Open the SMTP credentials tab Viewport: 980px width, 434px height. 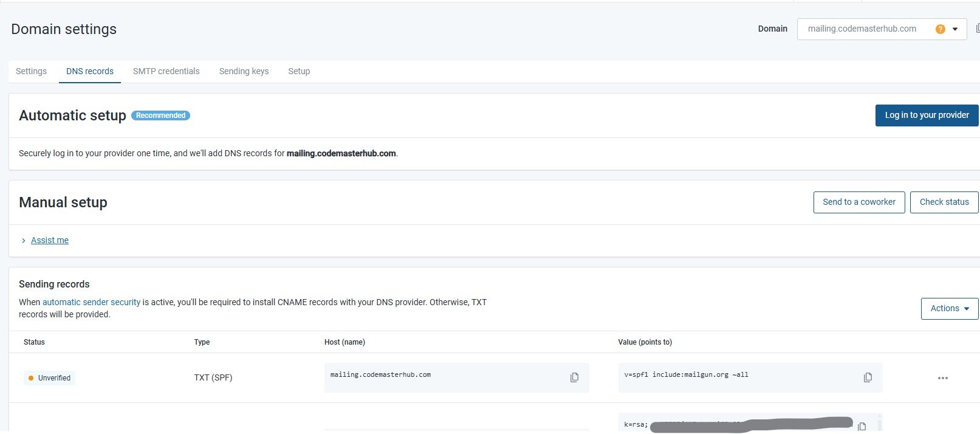point(166,71)
